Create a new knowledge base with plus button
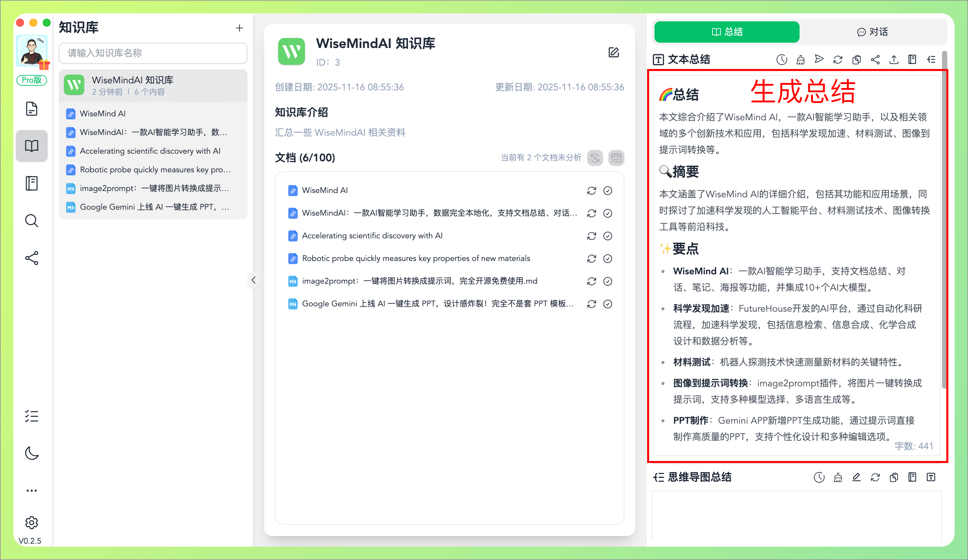Image resolution: width=968 pixels, height=560 pixels. coord(239,28)
